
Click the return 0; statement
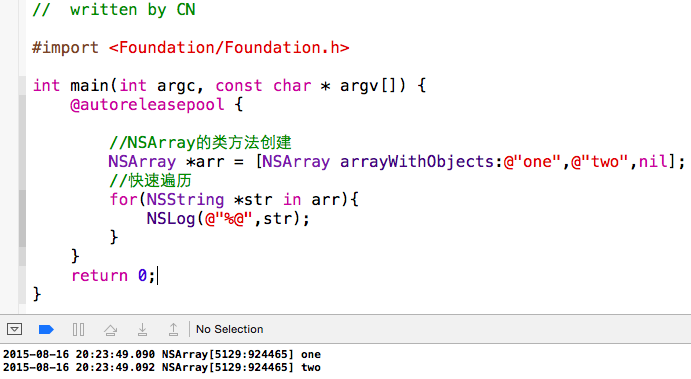point(113,276)
